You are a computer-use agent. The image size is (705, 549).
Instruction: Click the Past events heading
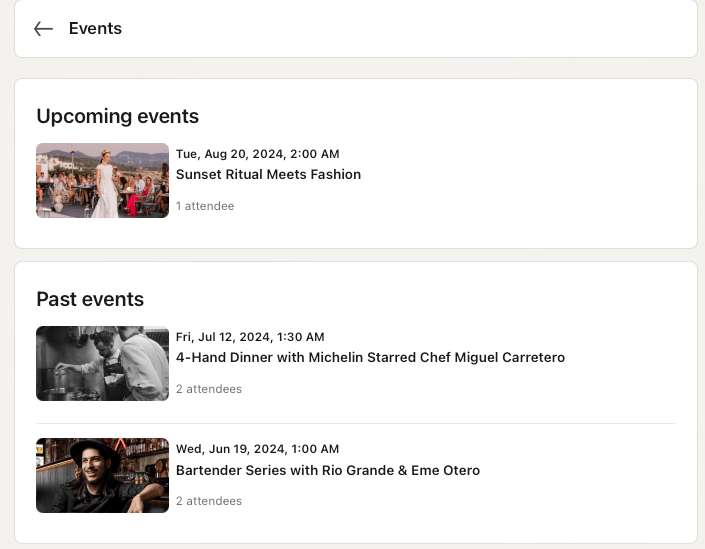90,299
